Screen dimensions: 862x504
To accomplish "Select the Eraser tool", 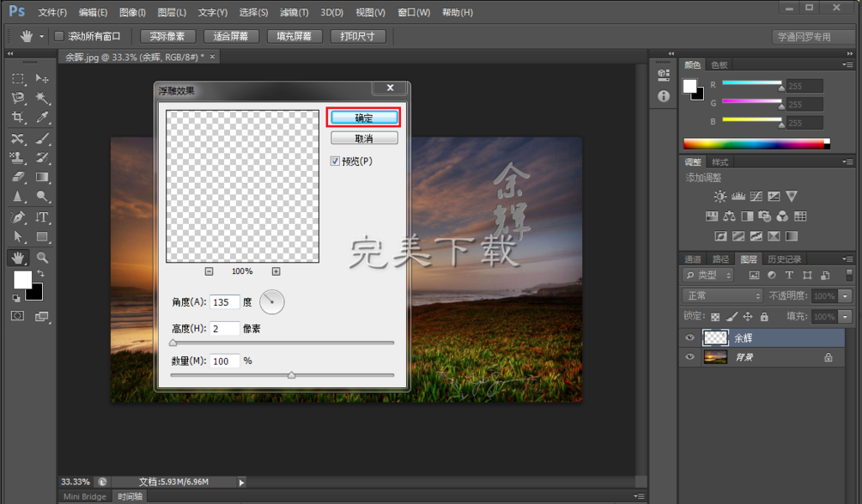I will 17,177.
